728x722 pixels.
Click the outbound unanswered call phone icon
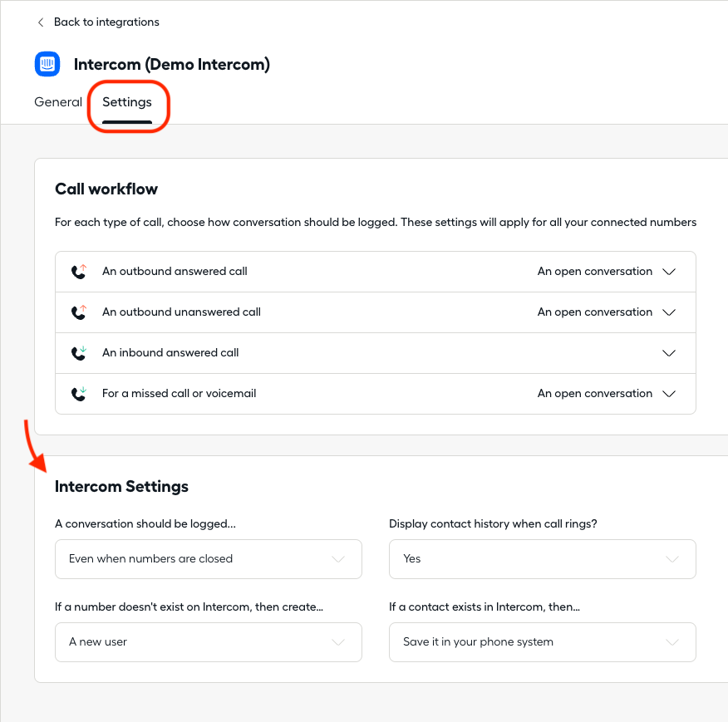79,312
